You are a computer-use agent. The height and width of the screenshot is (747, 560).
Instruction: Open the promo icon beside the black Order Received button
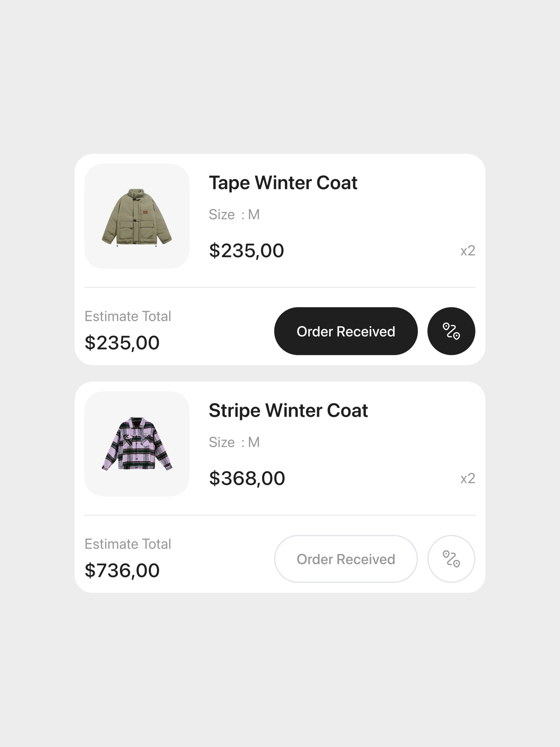point(451,331)
